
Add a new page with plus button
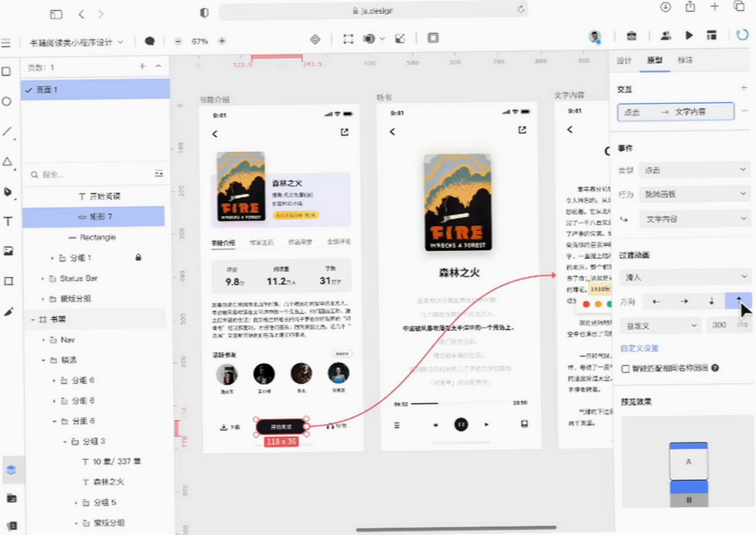[x=143, y=66]
